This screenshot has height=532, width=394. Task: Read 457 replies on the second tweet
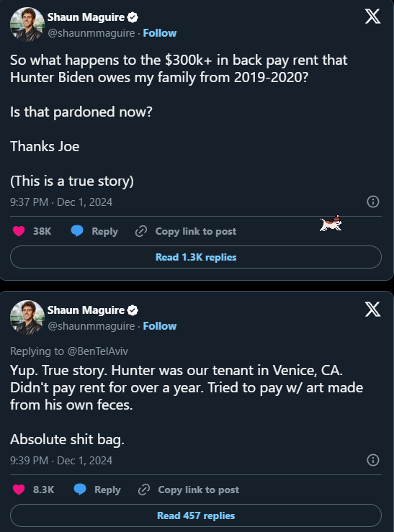tap(196, 515)
